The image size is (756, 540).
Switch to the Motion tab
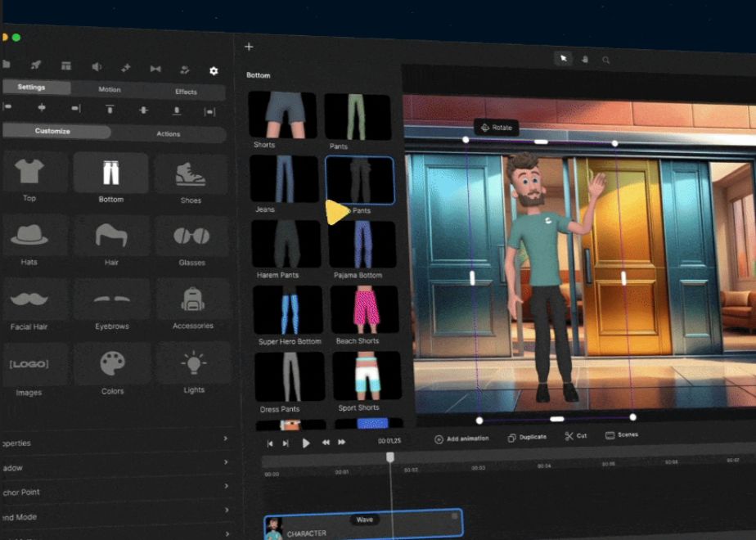(x=110, y=90)
